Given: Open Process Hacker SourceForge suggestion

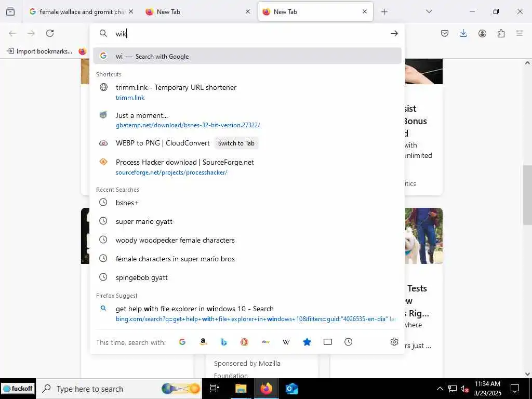Looking at the screenshot, I should (247, 167).
